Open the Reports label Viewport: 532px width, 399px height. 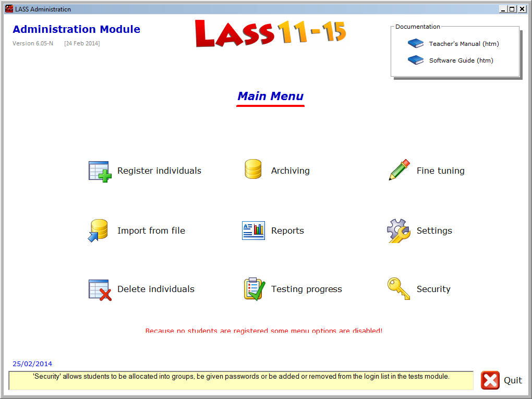(287, 231)
